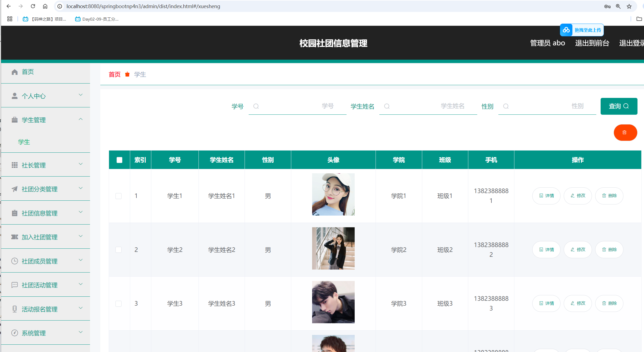Screen dimensions: 644x352
Task: Open browser apps grid icon
Action: [x=10, y=19]
